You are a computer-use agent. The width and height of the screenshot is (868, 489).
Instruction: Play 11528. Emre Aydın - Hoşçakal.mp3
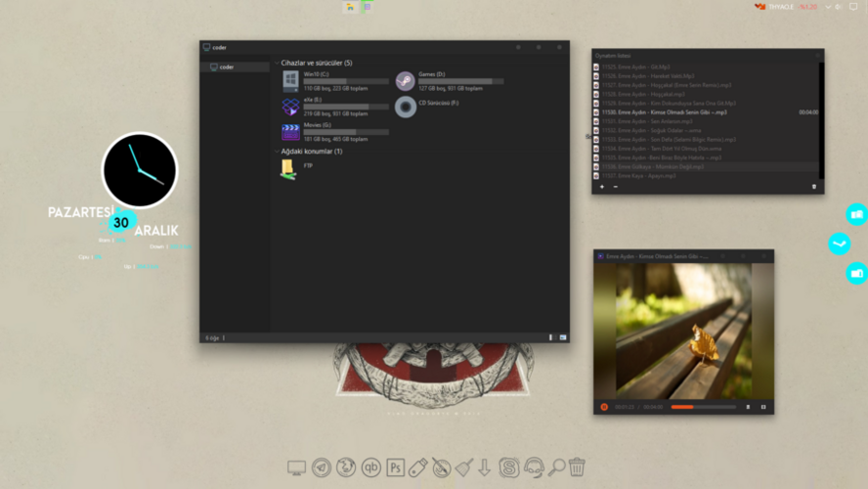(x=706, y=94)
